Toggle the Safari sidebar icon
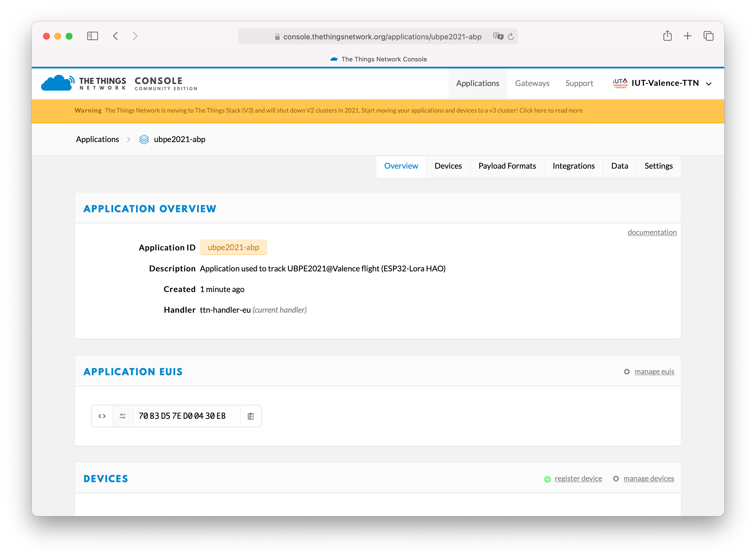This screenshot has height=558, width=756. tap(92, 36)
